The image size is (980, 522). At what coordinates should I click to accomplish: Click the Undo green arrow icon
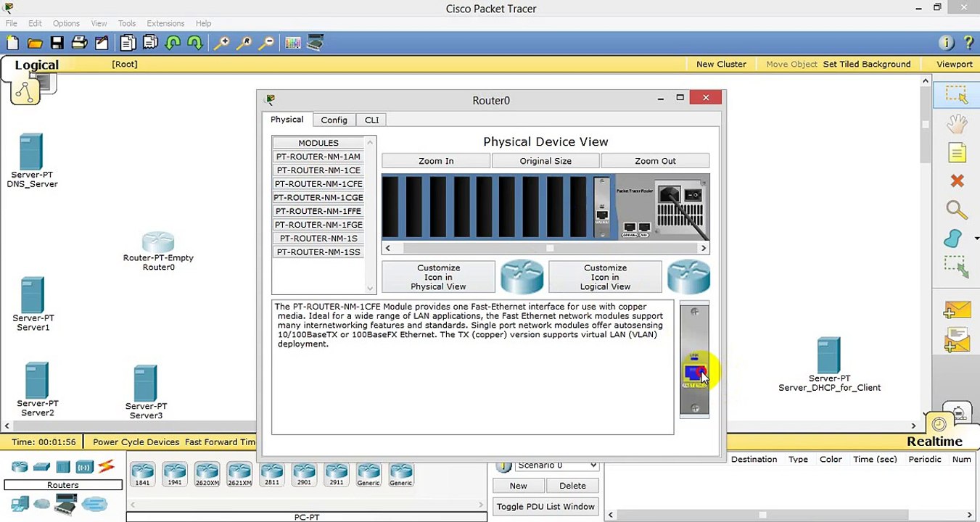pyautogui.click(x=173, y=43)
